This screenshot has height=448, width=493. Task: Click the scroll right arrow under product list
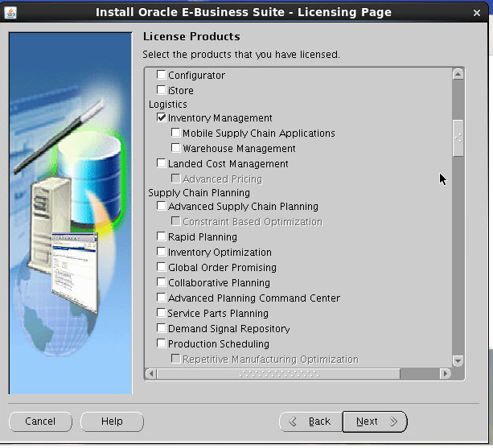(x=445, y=374)
